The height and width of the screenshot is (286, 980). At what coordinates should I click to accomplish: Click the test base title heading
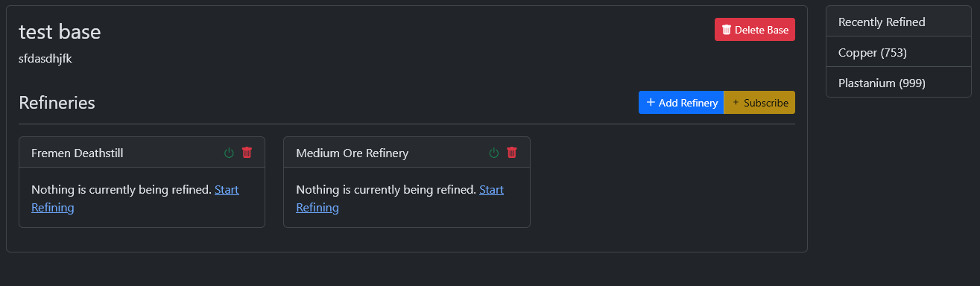tap(60, 31)
